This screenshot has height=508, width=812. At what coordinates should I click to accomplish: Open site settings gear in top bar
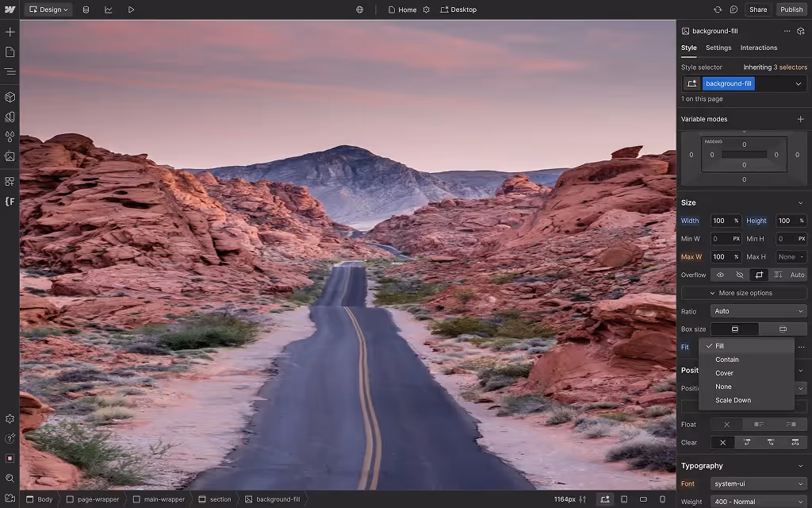point(426,10)
